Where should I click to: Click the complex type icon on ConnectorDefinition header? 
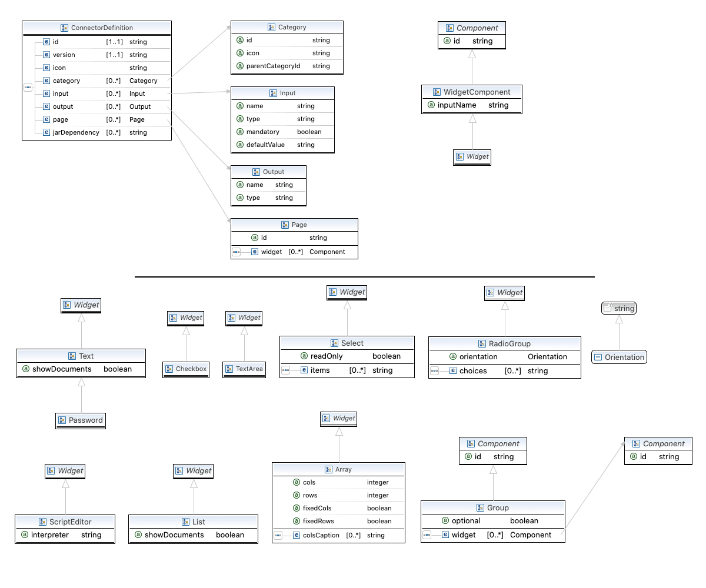[x=64, y=28]
